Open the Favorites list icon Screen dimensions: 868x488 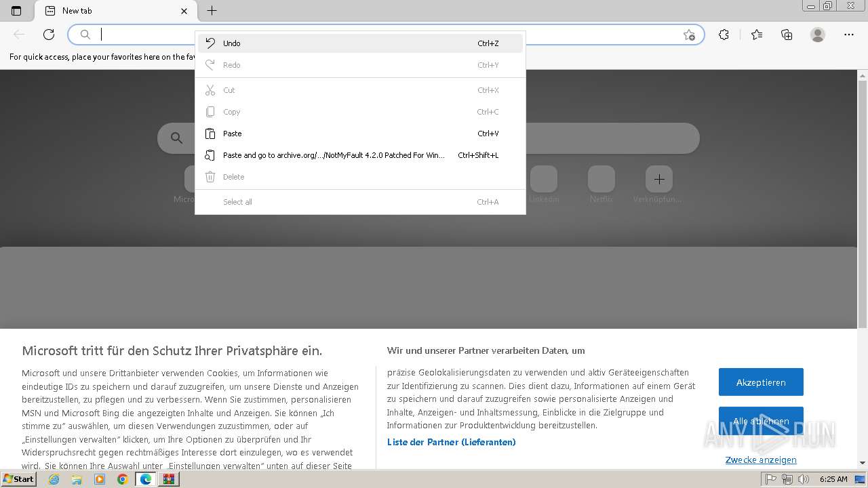click(757, 35)
